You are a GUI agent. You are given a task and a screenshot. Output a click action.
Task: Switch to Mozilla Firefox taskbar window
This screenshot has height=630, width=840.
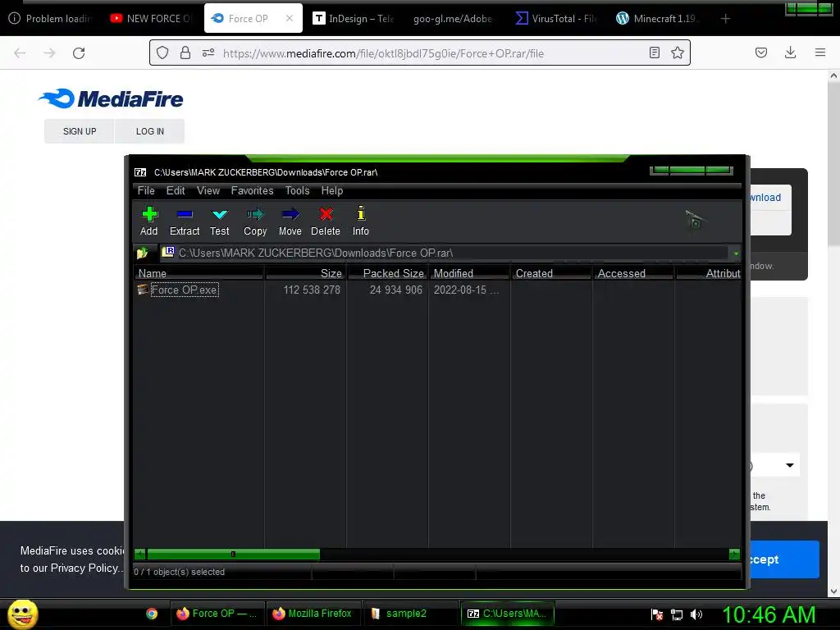click(x=313, y=614)
